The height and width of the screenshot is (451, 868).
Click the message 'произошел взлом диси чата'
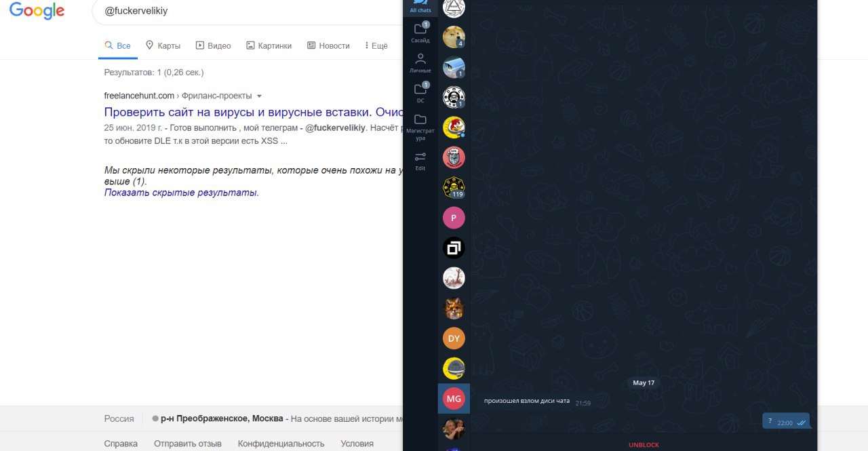coord(527,401)
